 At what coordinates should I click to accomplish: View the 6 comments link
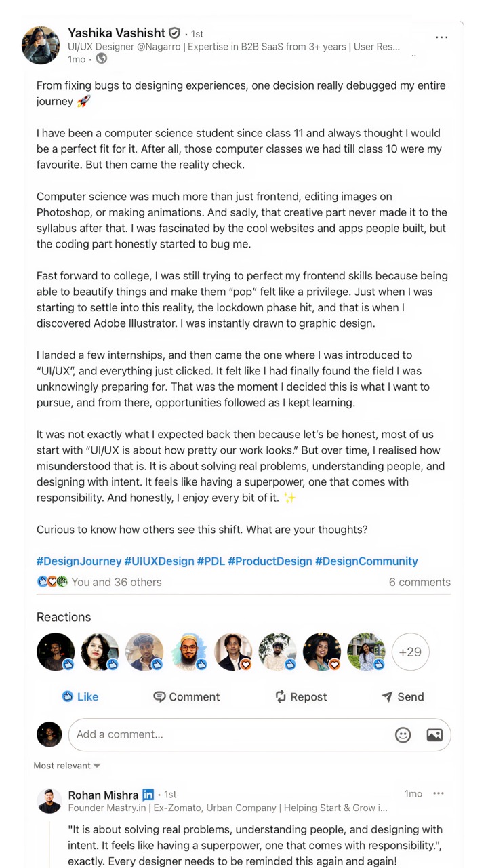pyautogui.click(x=420, y=582)
